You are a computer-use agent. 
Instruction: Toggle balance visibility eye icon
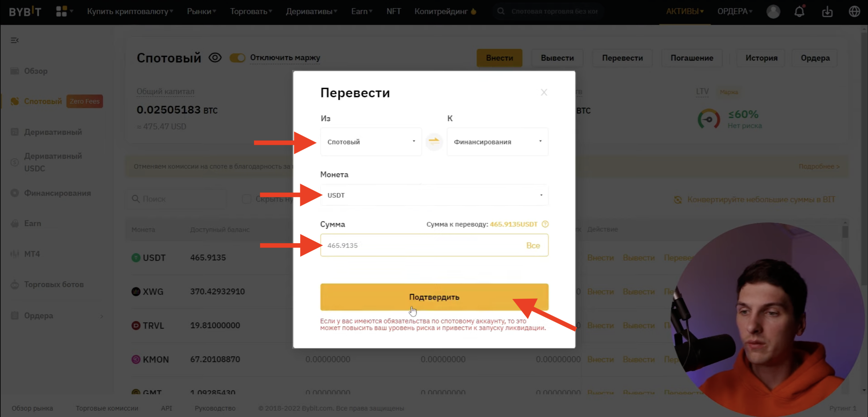pyautogui.click(x=215, y=58)
